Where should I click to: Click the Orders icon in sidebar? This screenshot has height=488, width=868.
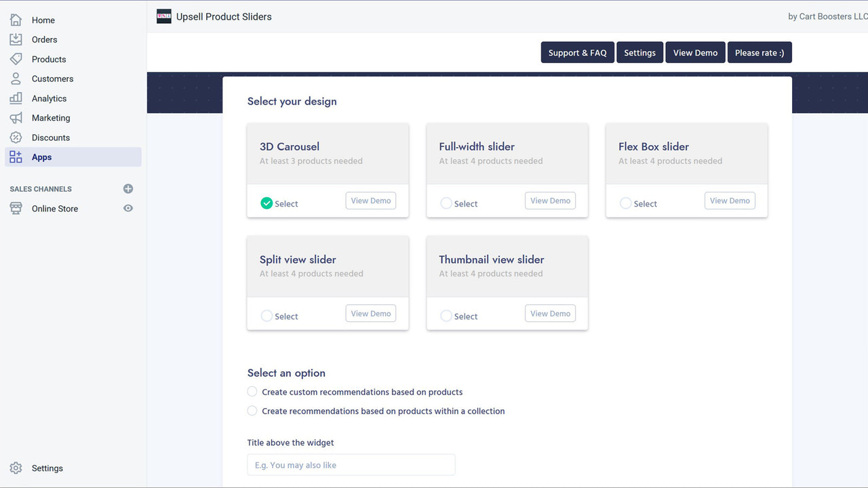pos(15,39)
